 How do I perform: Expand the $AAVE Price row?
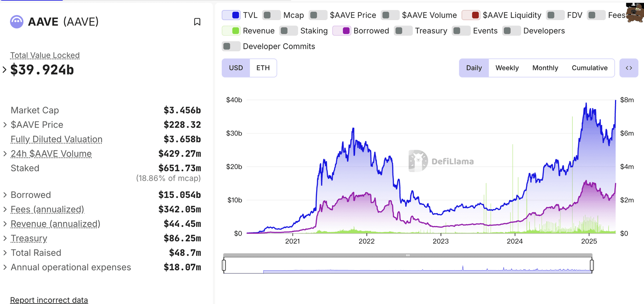click(5, 125)
